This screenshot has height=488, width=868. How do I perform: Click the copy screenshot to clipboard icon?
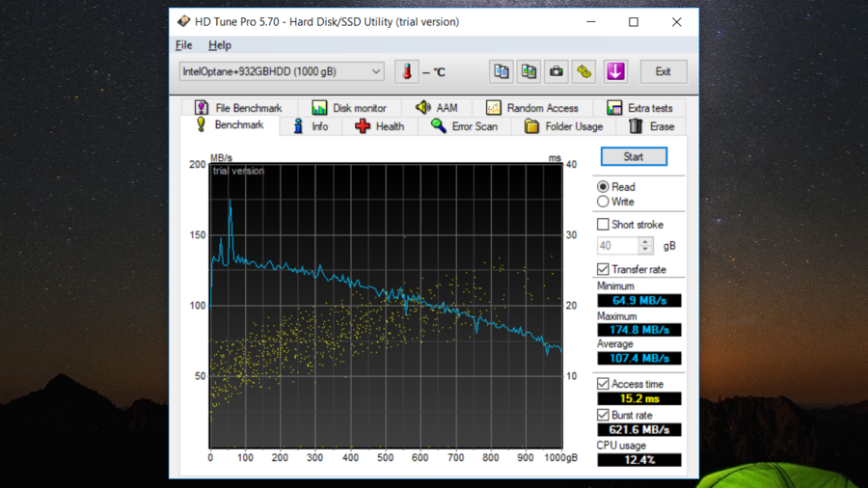click(529, 71)
